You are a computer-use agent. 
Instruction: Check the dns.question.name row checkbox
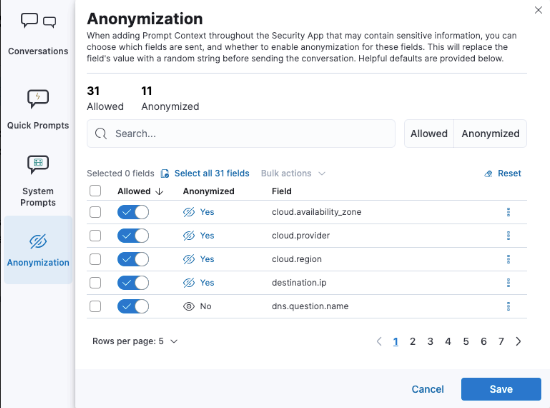tap(95, 306)
